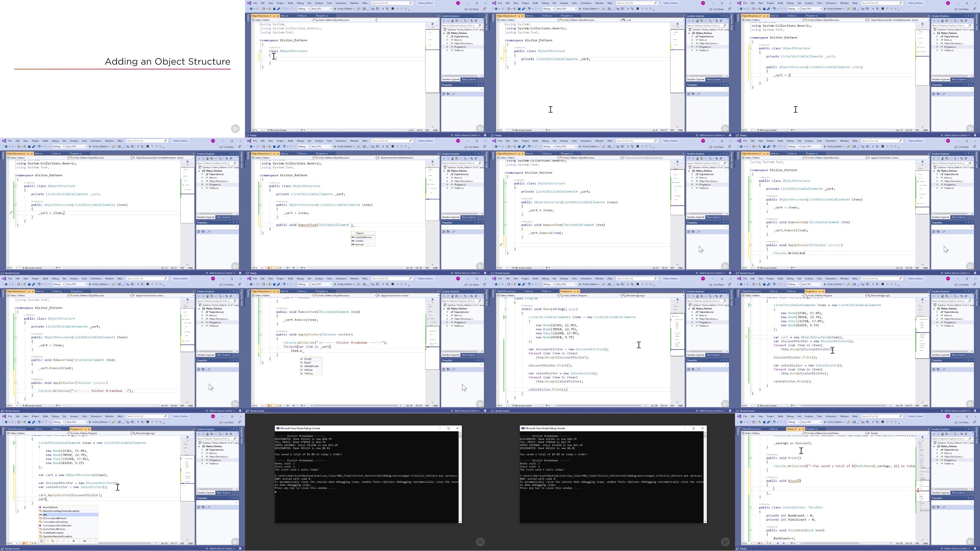This screenshot has height=551, width=980.
Task: Click the Save icon in the Ln: 21 frame
Action: [x=520, y=146]
